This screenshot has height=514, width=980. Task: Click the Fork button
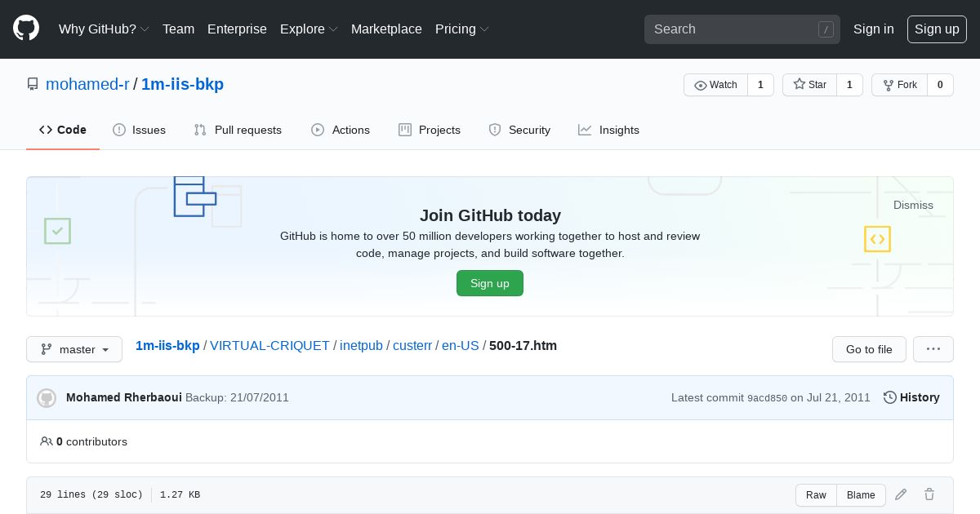pyautogui.click(x=899, y=85)
